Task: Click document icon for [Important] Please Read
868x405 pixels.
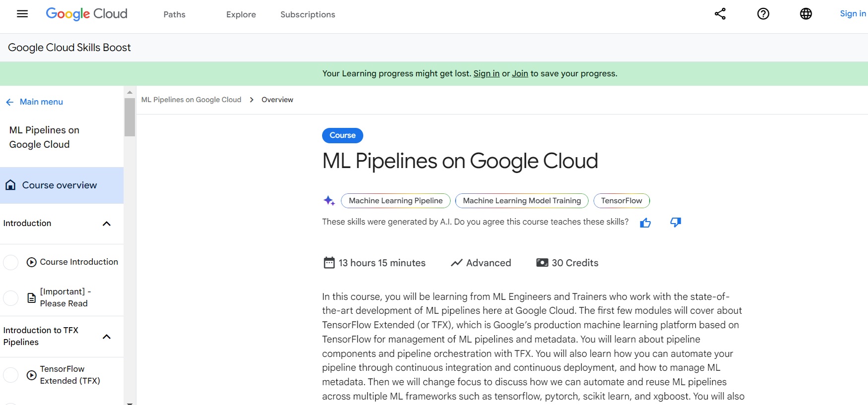Action: point(32,298)
